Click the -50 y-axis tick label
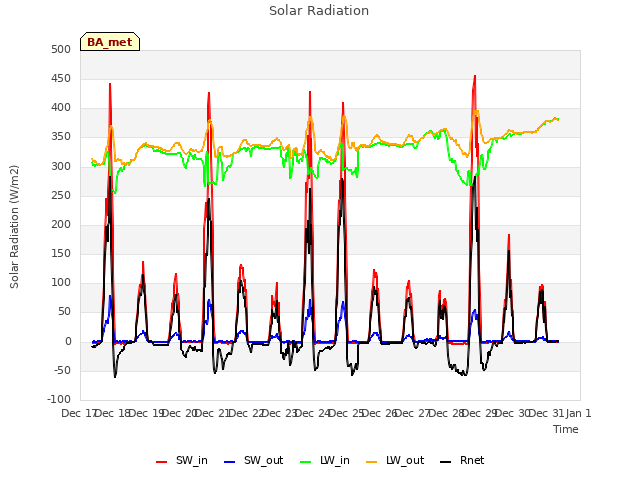 click(62, 371)
